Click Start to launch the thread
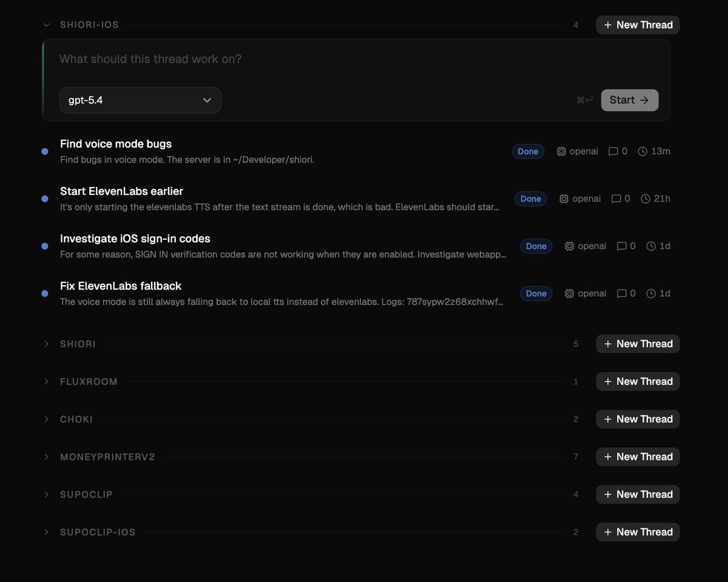The height and width of the screenshot is (582, 728). tap(629, 100)
